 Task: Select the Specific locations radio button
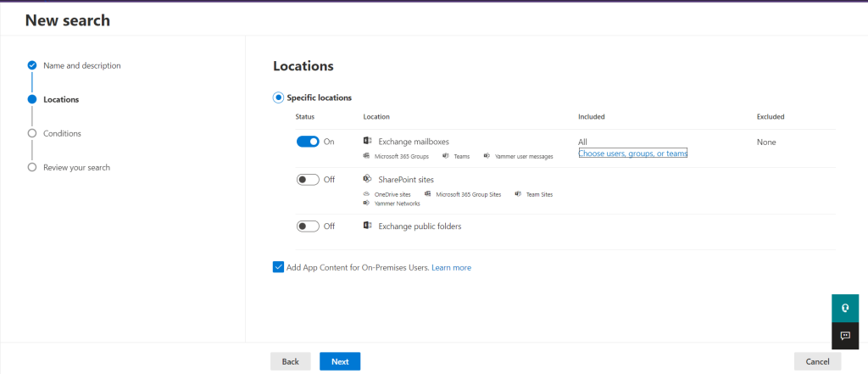click(278, 98)
